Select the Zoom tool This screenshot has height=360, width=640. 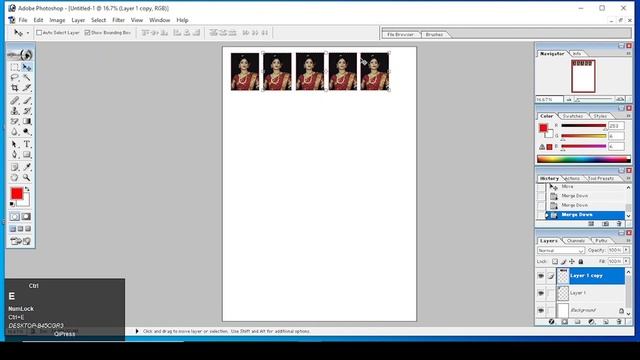(27, 178)
